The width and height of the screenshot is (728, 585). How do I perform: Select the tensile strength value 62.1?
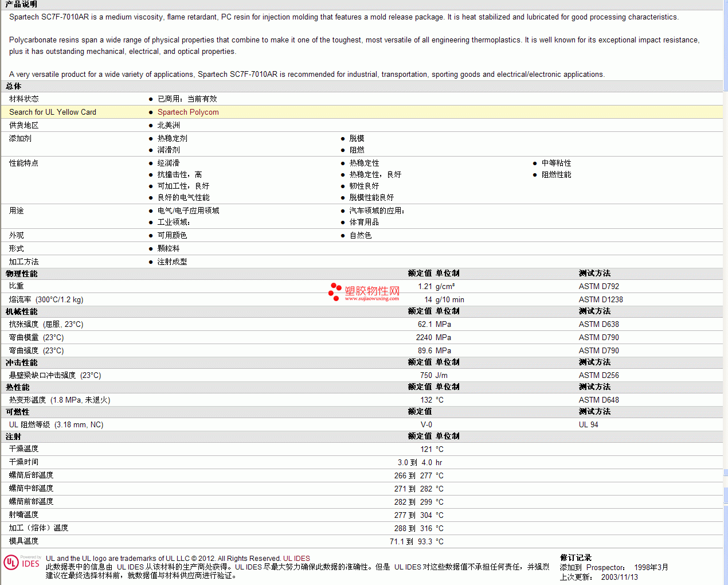pos(425,324)
